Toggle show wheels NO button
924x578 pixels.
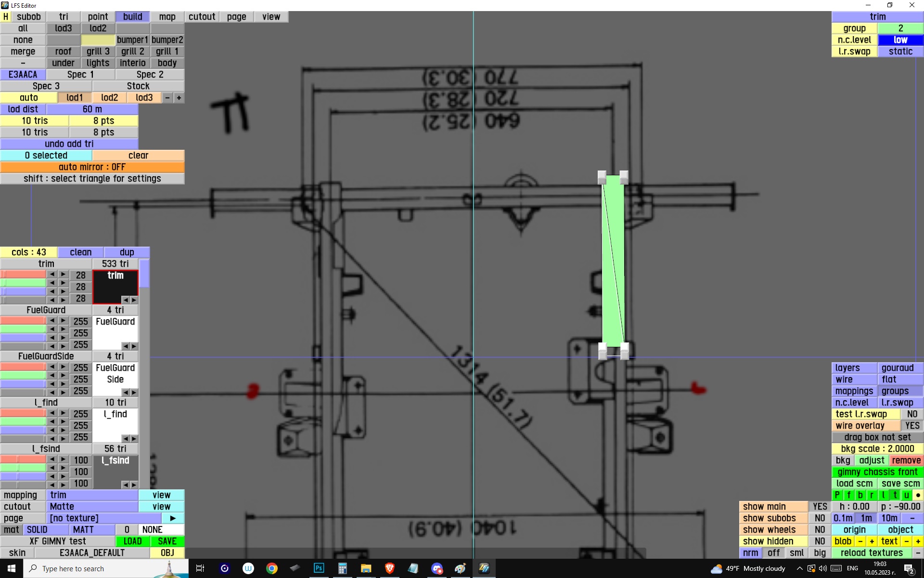coord(820,529)
